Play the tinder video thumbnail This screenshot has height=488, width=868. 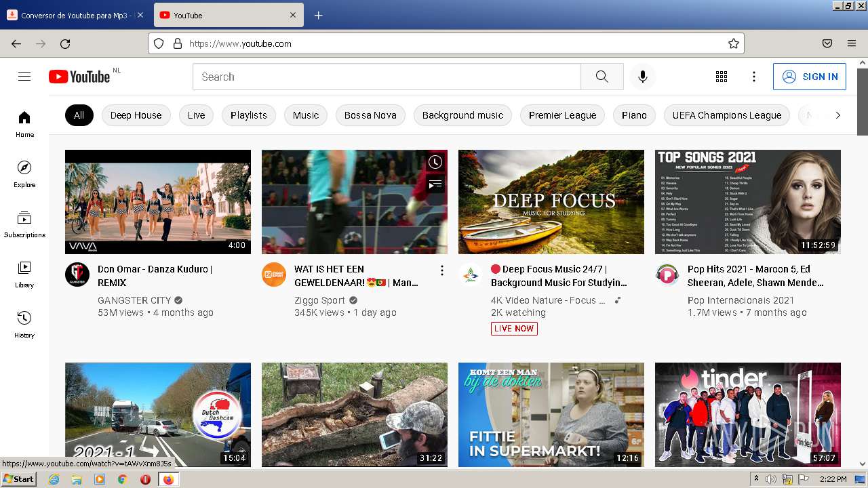(748, 415)
